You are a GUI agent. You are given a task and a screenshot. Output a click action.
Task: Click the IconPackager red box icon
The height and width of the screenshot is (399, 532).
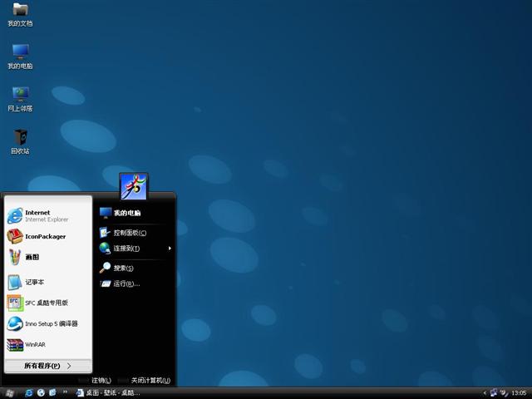point(15,236)
